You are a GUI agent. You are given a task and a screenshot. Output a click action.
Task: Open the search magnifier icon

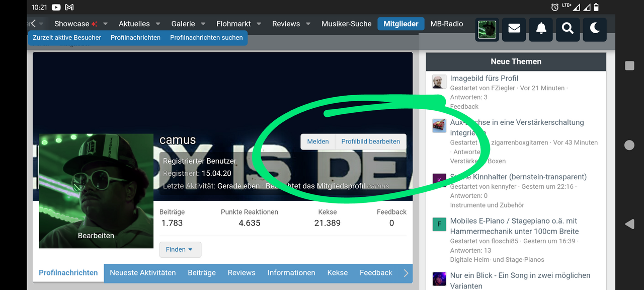(x=568, y=29)
